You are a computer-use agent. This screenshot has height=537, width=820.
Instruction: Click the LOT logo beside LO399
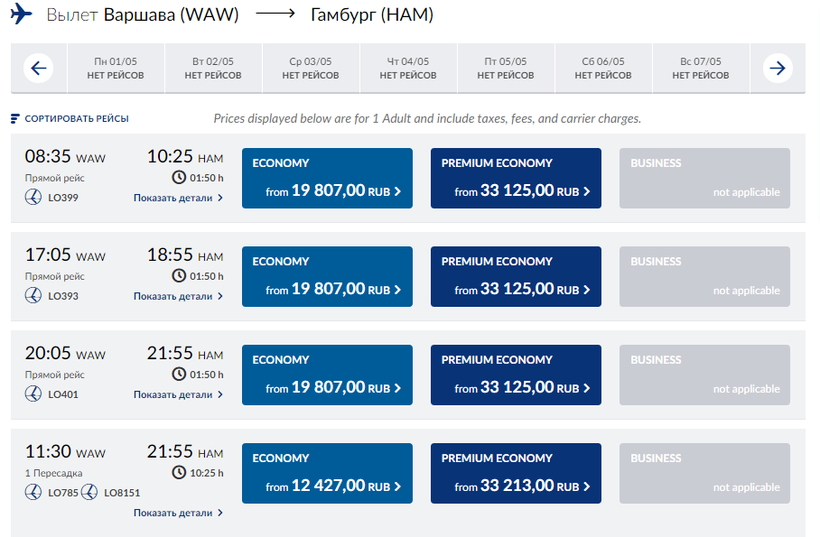tap(33, 198)
